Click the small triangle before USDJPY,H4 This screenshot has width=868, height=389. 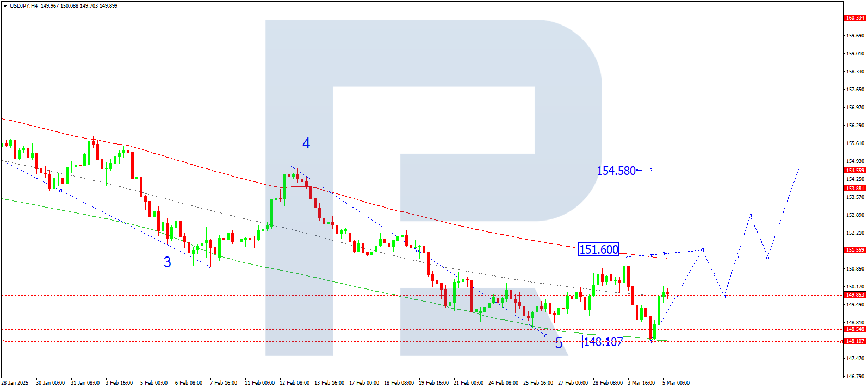(5, 5)
